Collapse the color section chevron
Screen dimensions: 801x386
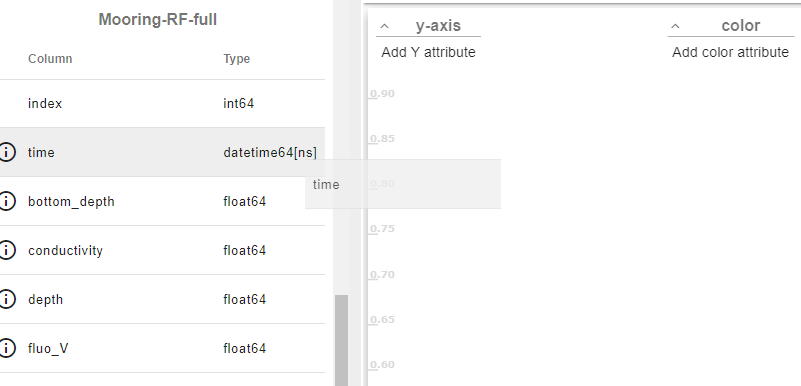[x=675, y=26]
